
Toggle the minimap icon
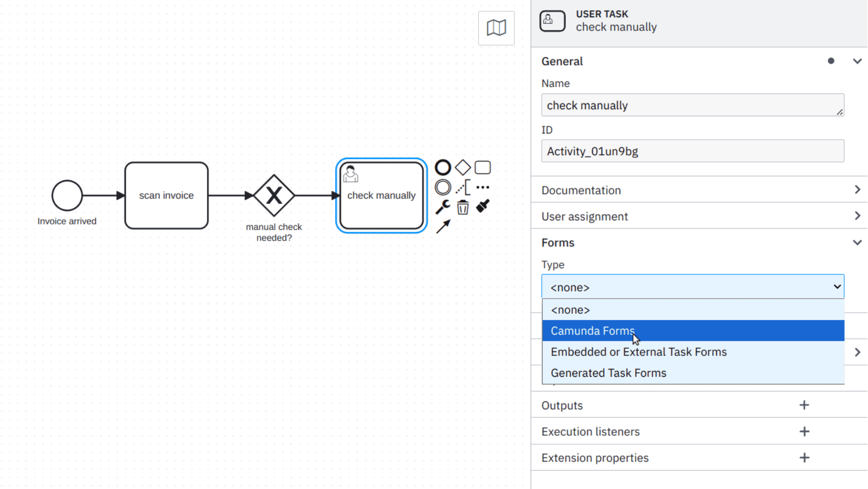496,28
